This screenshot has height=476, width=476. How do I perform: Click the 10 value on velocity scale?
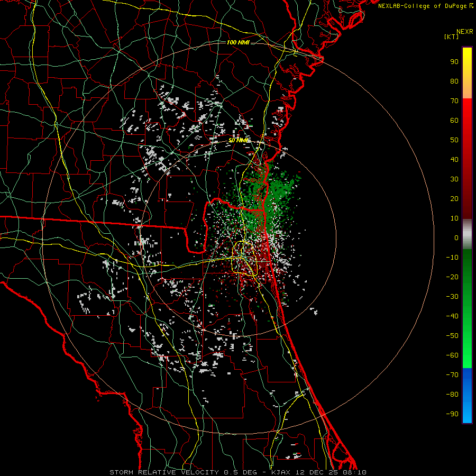point(454,218)
